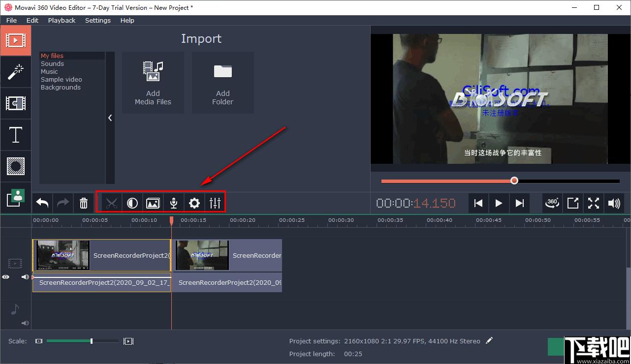Toggle 360 degree preview mode
This screenshot has height=364, width=631.
(x=552, y=203)
